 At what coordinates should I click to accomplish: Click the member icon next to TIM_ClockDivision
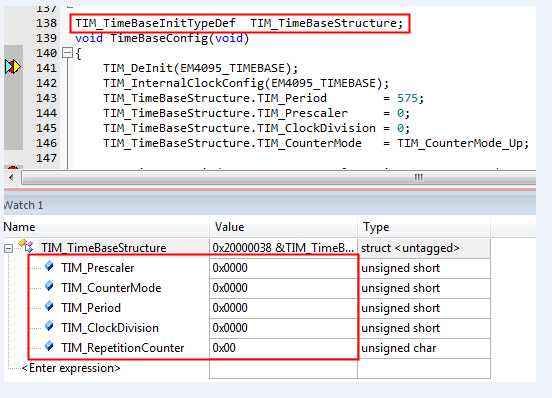50,327
